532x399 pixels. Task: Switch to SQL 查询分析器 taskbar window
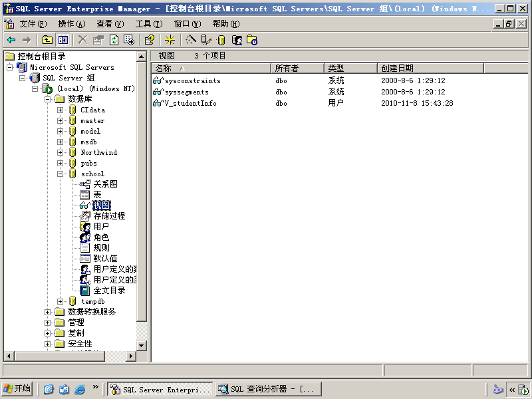coord(269,389)
